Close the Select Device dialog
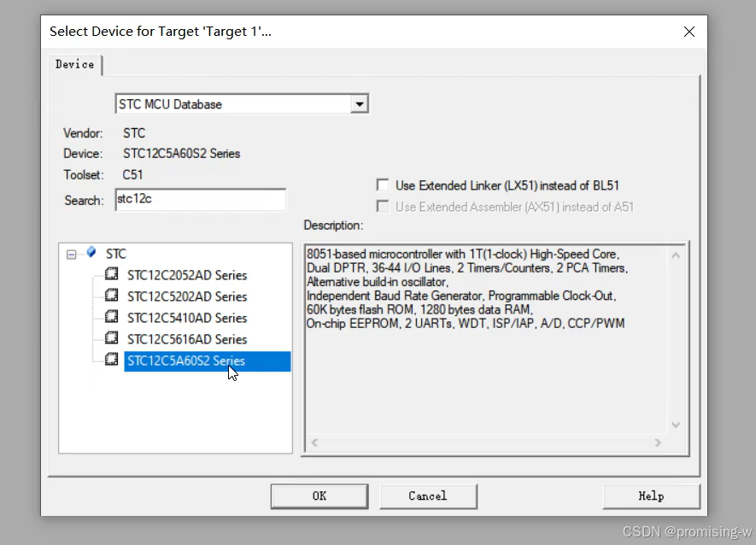Viewport: 756px width, 545px height. (x=689, y=32)
